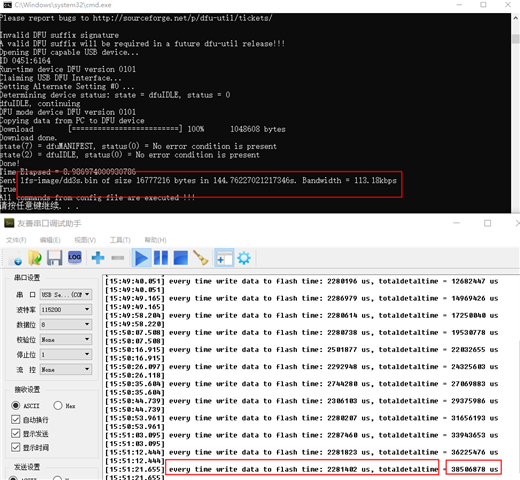
Task: Toggle the 显示时间 show-time checkbox
Action: click(x=15, y=447)
